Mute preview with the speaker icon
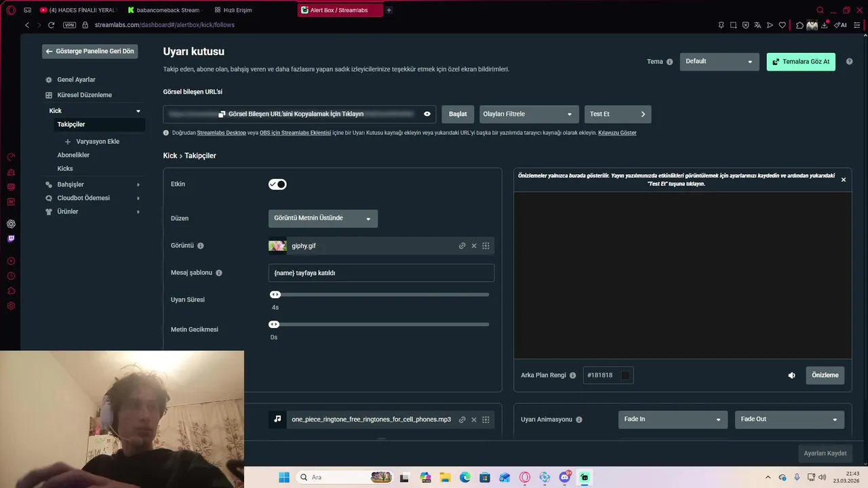The width and height of the screenshot is (868, 488). 791,375
